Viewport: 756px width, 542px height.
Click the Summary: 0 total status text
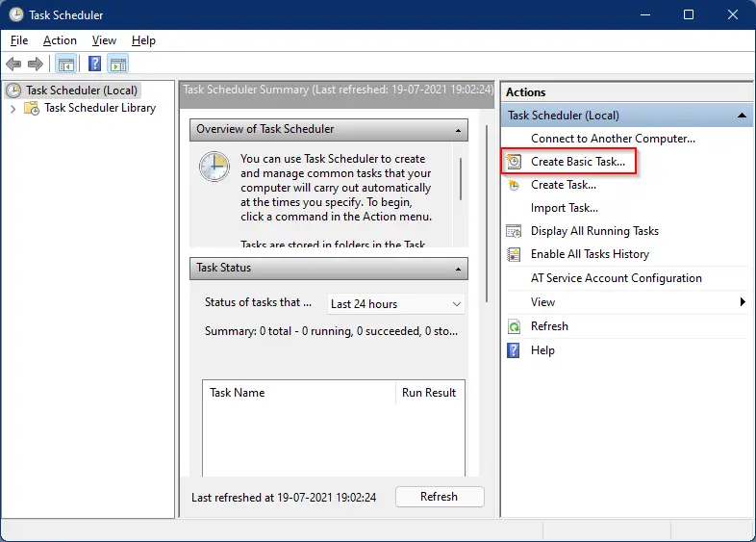331,331
